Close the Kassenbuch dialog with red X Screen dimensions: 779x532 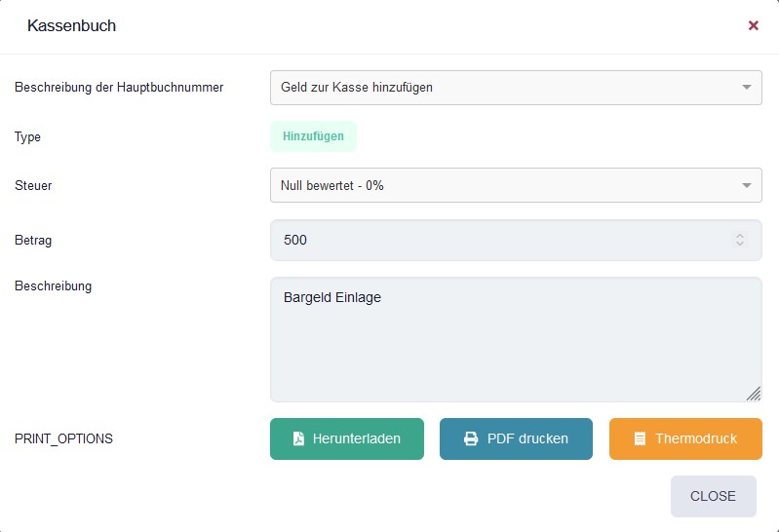[754, 25]
